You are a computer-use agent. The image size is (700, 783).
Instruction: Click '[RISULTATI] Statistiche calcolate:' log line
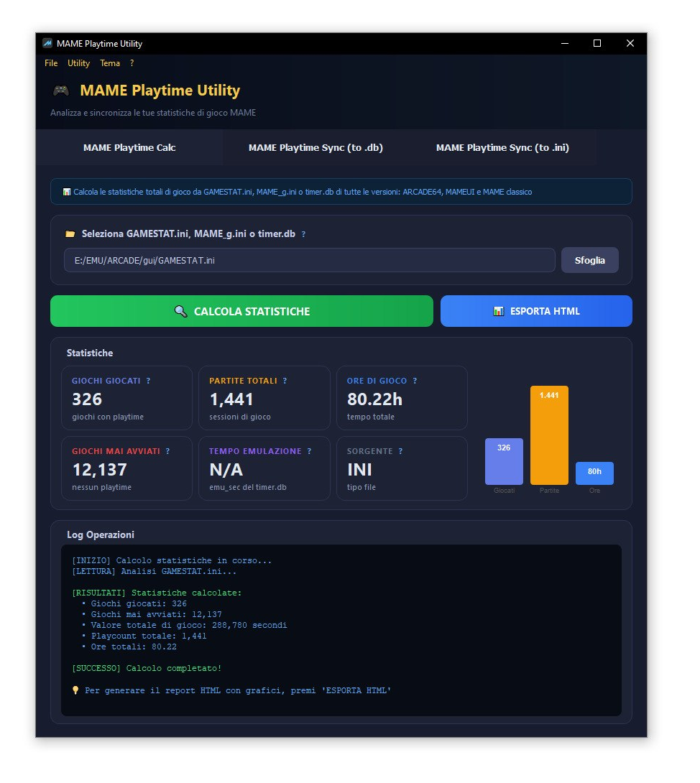[x=157, y=593]
